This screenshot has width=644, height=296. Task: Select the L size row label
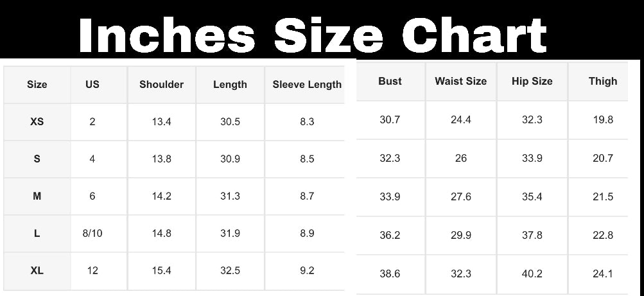pos(37,234)
